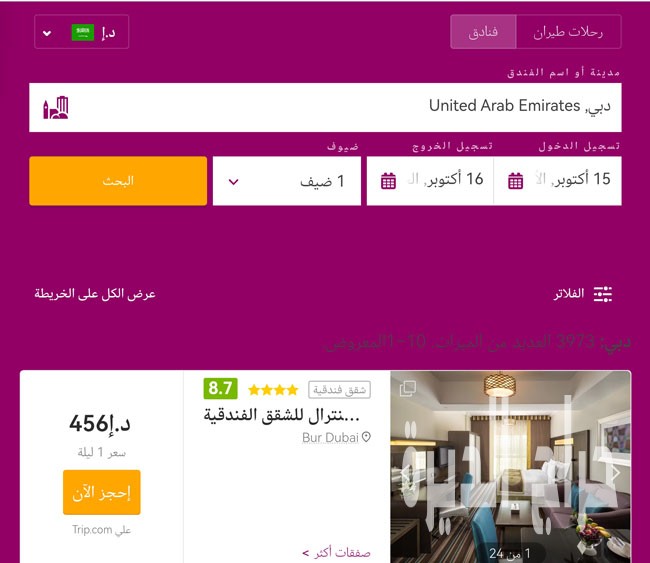Click the Book Now button
Viewport: 650px width, 563px height.
[x=102, y=493]
